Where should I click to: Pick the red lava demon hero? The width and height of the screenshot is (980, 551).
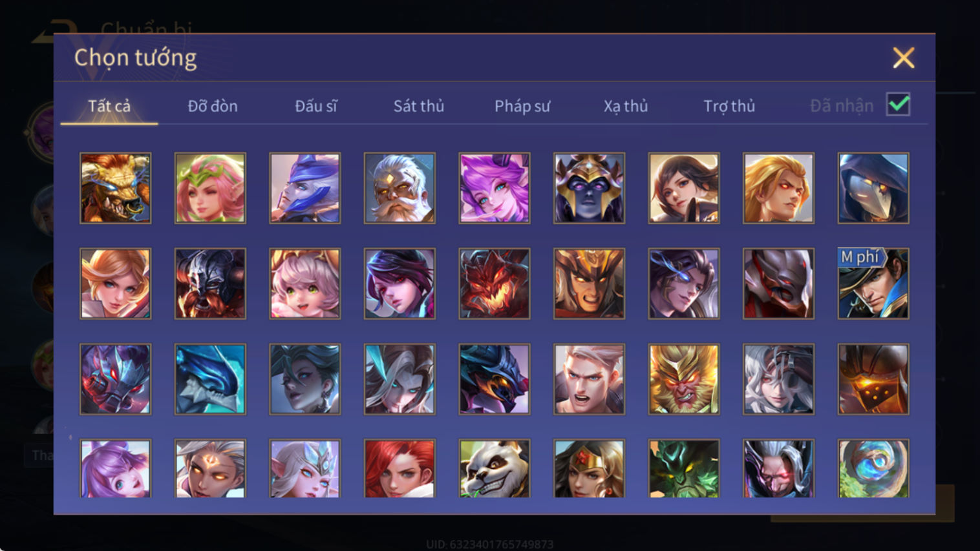[494, 284]
